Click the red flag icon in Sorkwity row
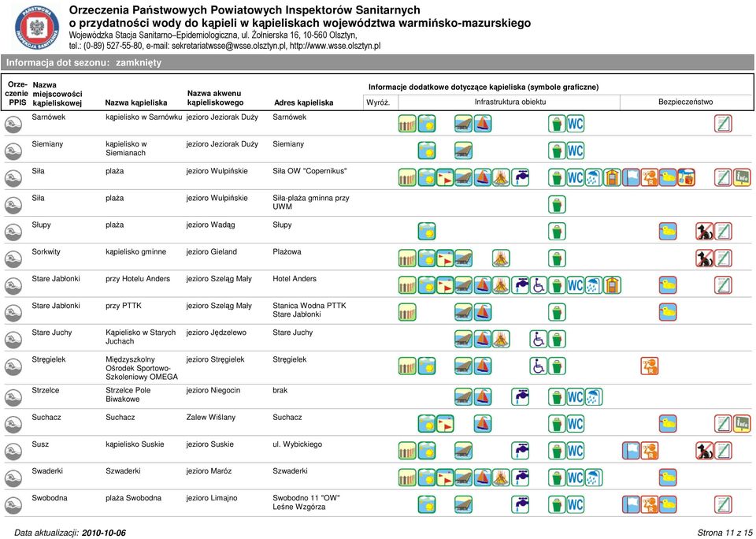Screen dimensions: 756x539 445,258
